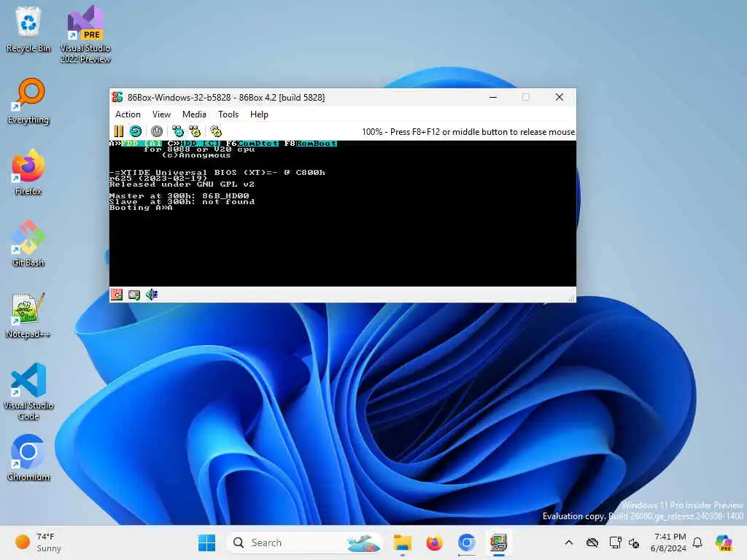Select Visual Studio 2022 Preview desktop shortcut
The width and height of the screenshot is (747, 560).
point(85,34)
